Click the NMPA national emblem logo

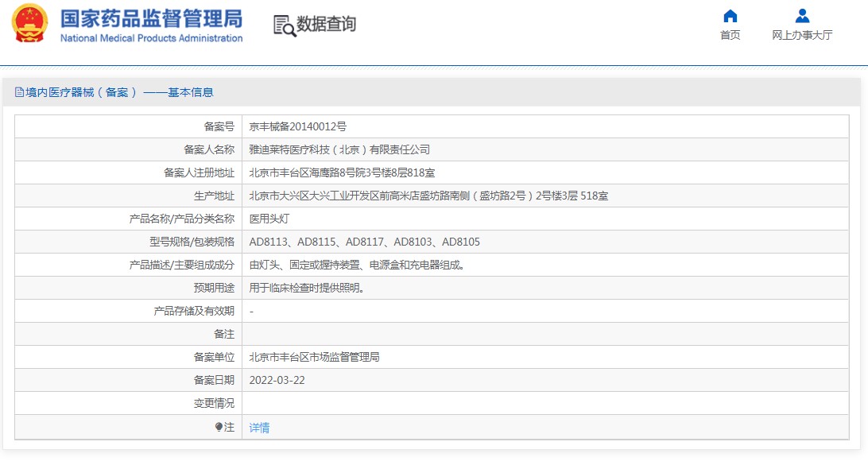29,23
